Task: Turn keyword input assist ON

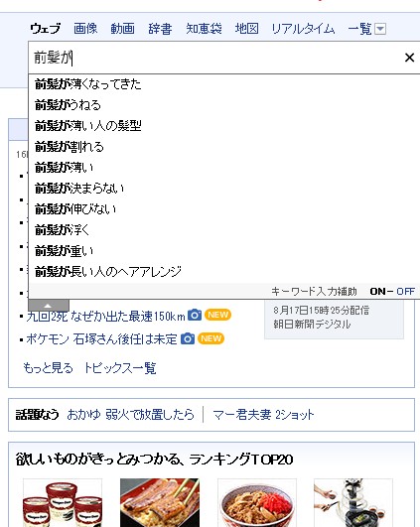Action: tap(377, 292)
